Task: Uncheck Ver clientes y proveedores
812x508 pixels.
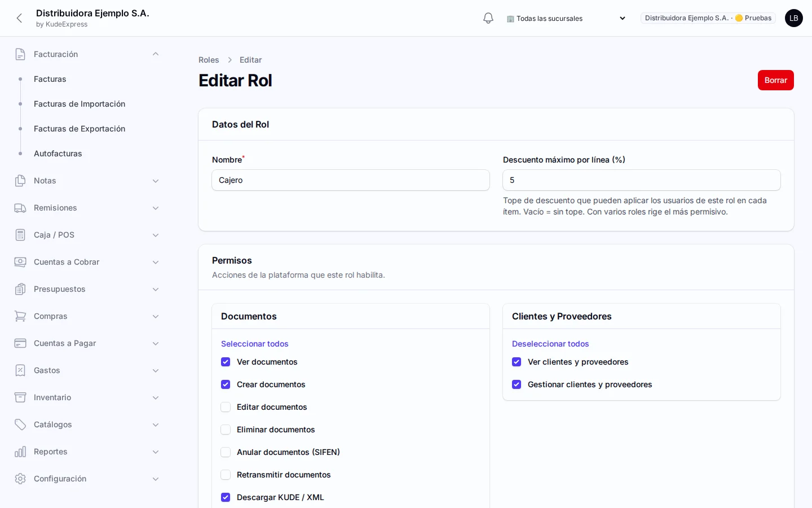Action: click(517, 362)
